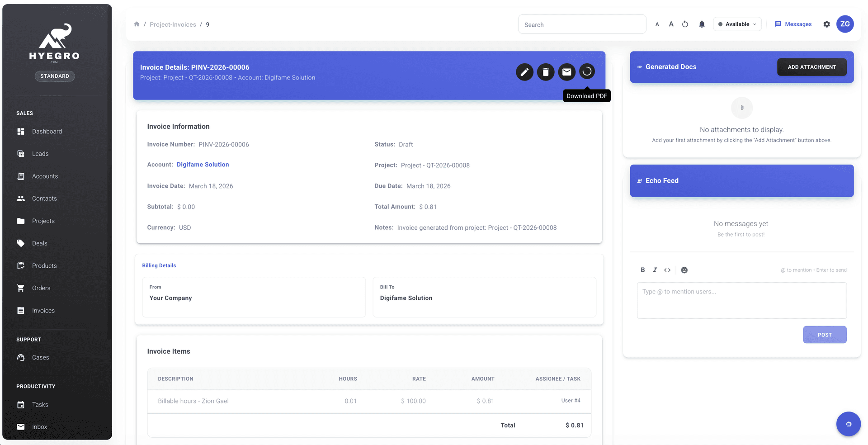Viewport: 868px width, 445px height.
Task: Click inside the Echo Feed message input
Action: (x=741, y=300)
